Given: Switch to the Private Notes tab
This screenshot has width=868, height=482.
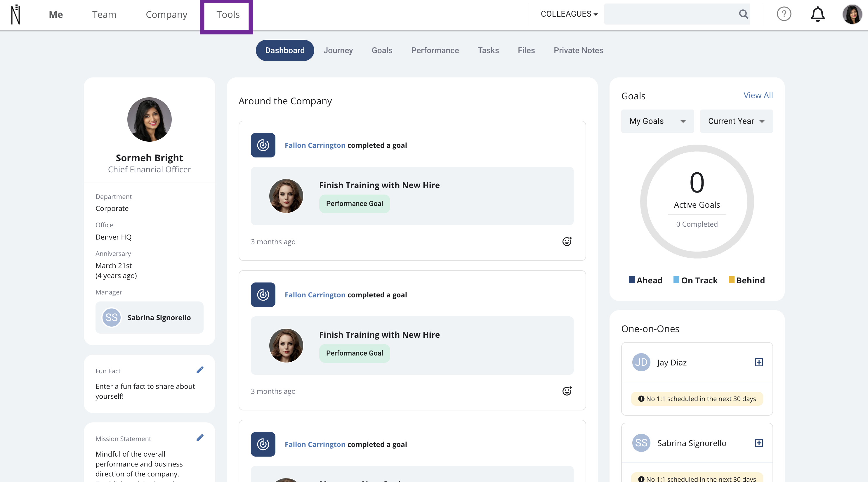Looking at the screenshot, I should click(578, 51).
